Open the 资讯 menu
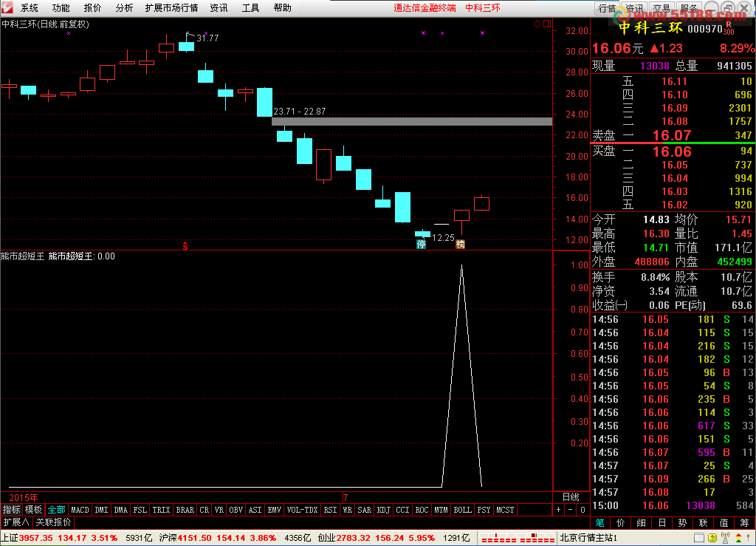756x546 pixels. 219,7
